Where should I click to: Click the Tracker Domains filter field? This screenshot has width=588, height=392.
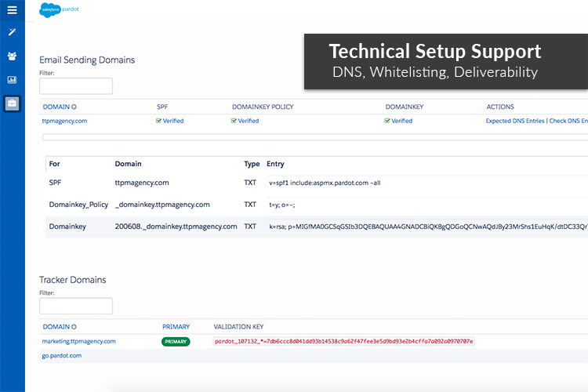76,306
